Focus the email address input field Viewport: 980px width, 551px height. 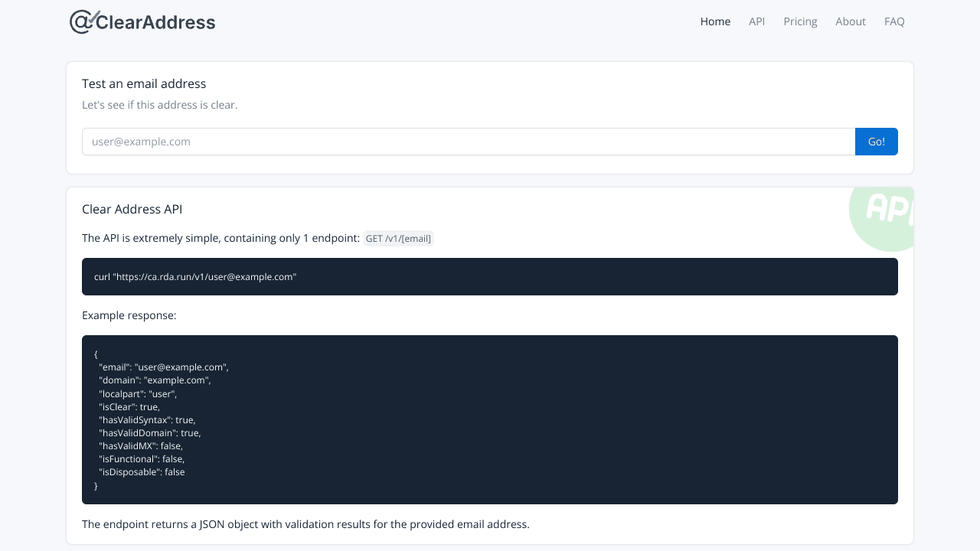click(469, 142)
